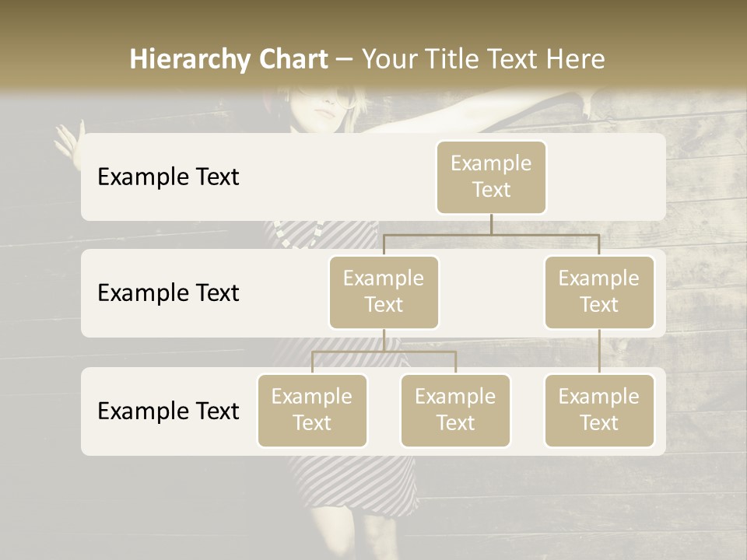This screenshot has height=560, width=747.
Task: Click the left box in the second level
Action: tap(384, 292)
